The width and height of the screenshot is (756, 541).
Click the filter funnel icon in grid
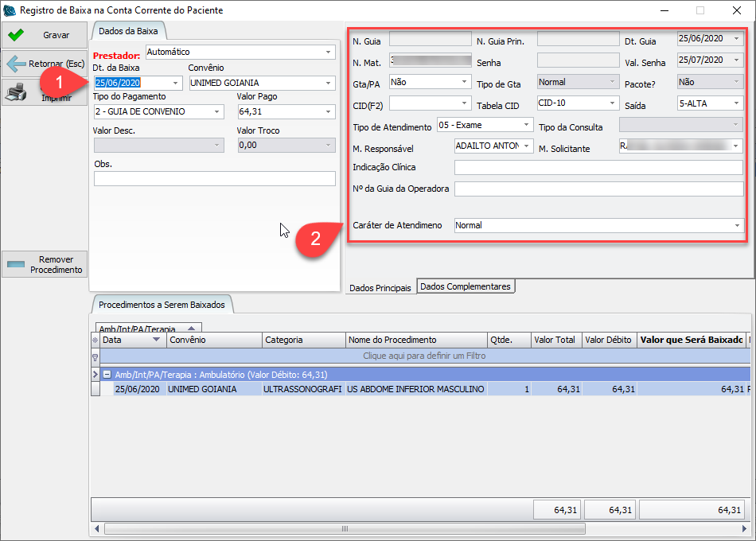[x=95, y=357]
